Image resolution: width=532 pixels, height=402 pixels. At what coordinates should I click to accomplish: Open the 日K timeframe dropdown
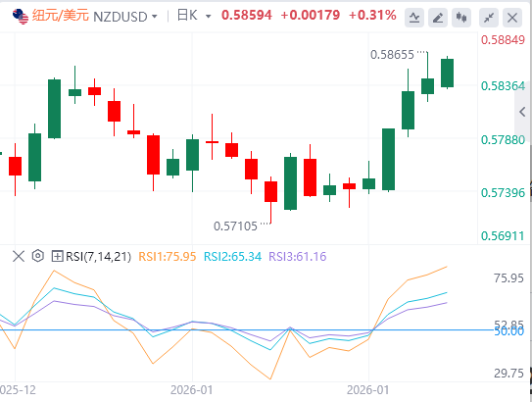coord(194,16)
